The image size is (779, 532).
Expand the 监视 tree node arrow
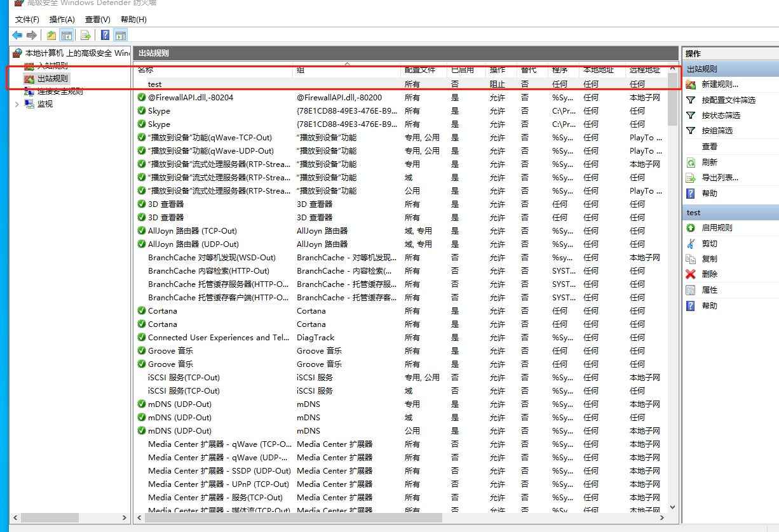17,104
